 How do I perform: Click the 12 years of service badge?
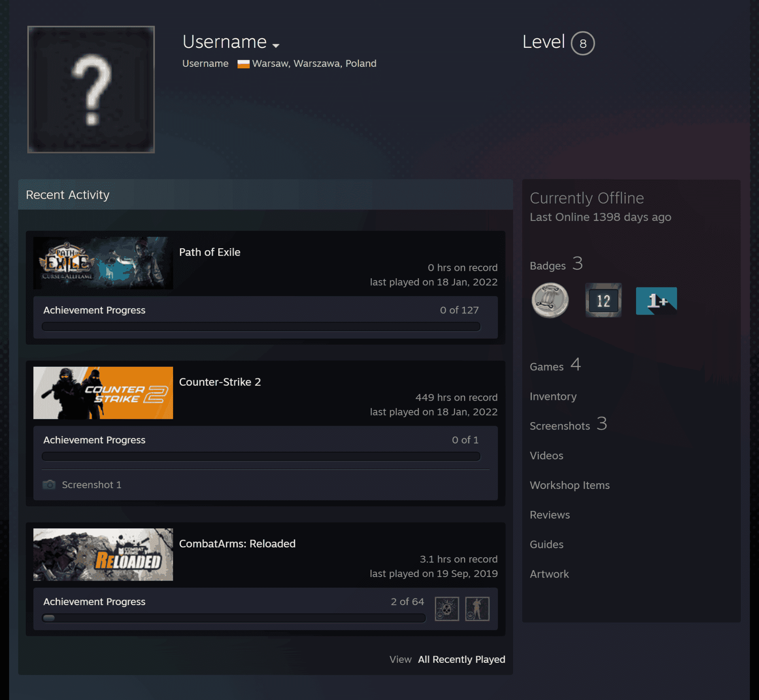coord(603,300)
